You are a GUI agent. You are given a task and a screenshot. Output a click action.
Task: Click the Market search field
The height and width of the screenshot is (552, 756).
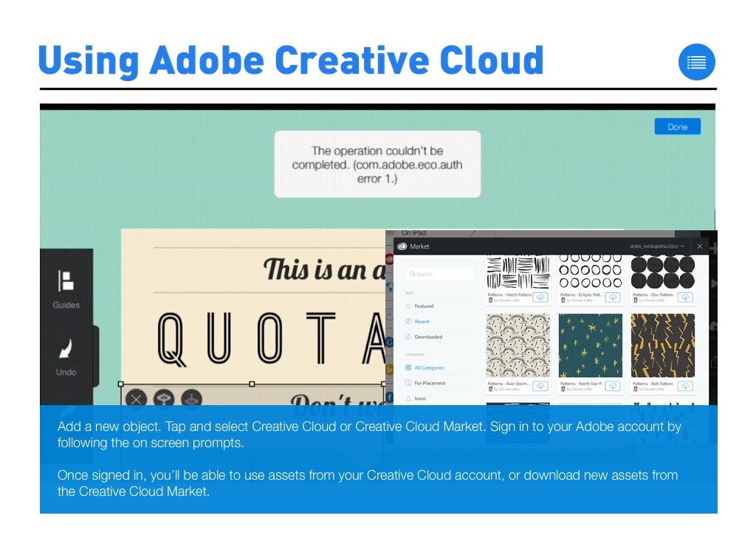pyautogui.click(x=440, y=274)
